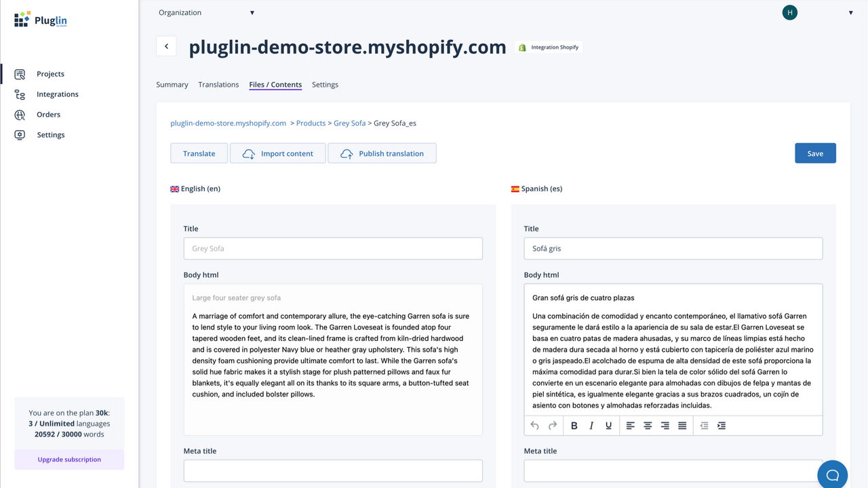Open the chat support bubble
This screenshot has width=868, height=488.
click(833, 474)
